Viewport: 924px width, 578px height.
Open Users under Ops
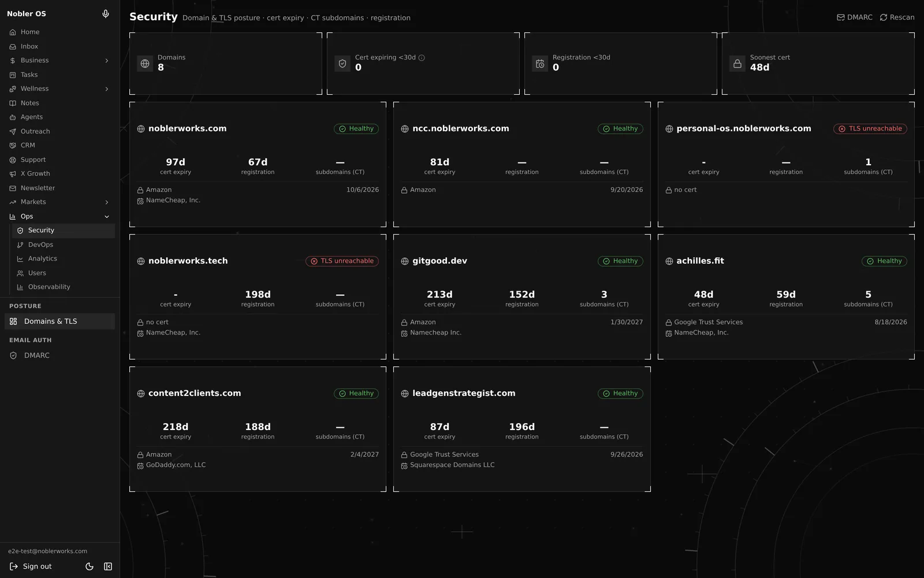[x=64, y=273]
